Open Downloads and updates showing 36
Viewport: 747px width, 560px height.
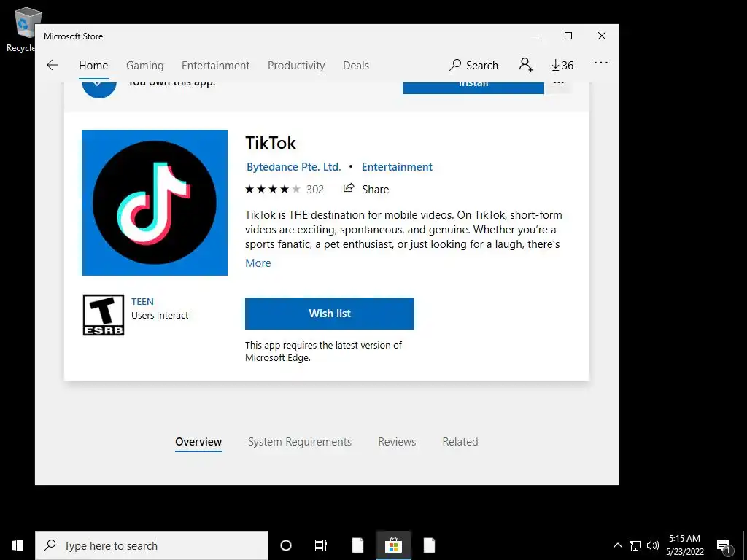pos(562,65)
